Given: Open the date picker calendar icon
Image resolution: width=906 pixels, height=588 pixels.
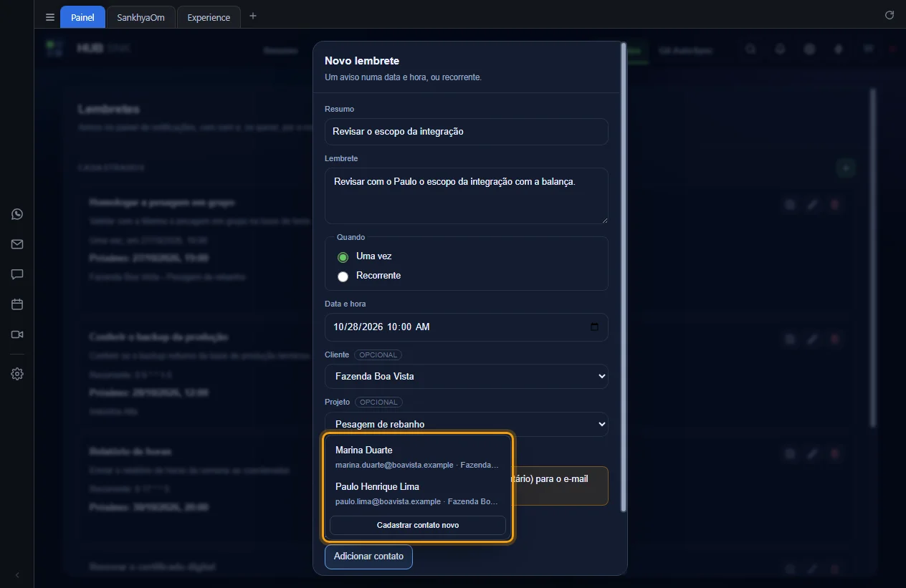Looking at the screenshot, I should [x=594, y=327].
